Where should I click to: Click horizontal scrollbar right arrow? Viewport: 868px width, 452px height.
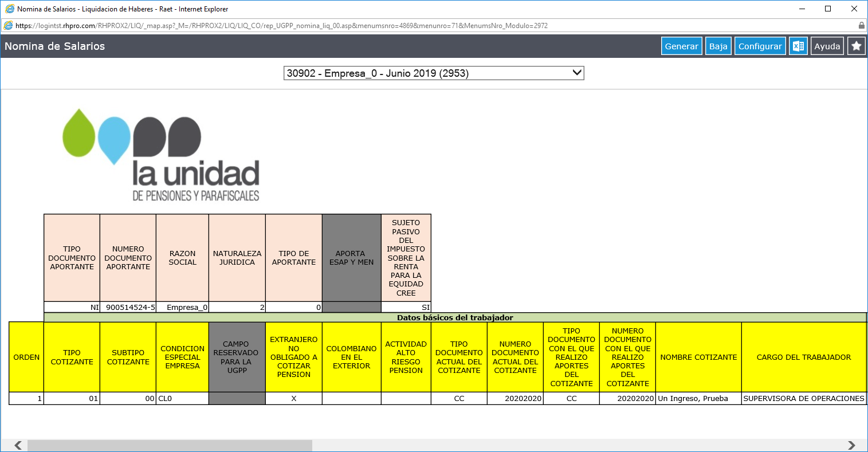click(x=851, y=445)
